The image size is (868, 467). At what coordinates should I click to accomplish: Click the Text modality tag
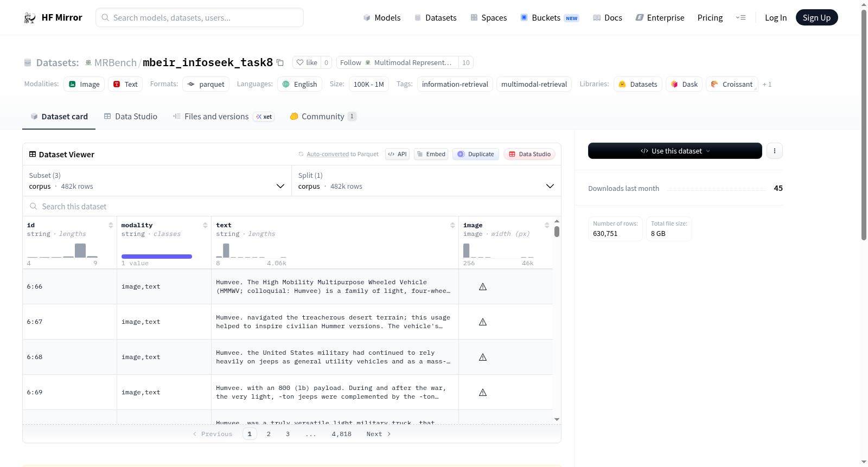click(125, 84)
